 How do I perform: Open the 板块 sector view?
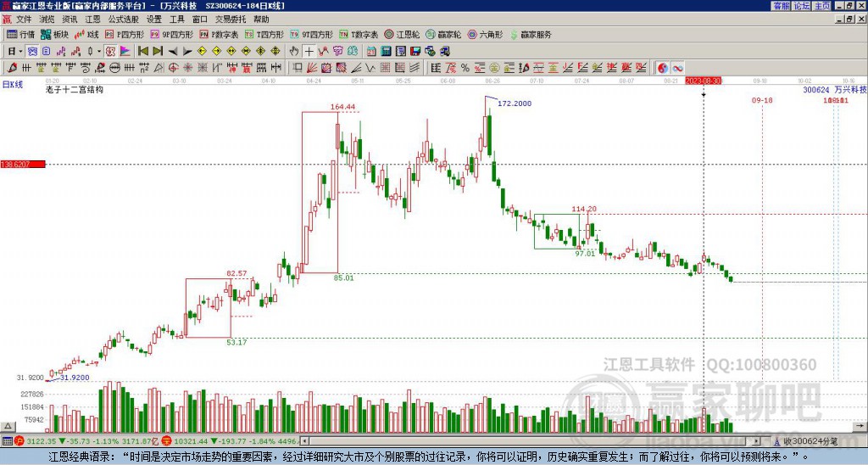(54, 34)
